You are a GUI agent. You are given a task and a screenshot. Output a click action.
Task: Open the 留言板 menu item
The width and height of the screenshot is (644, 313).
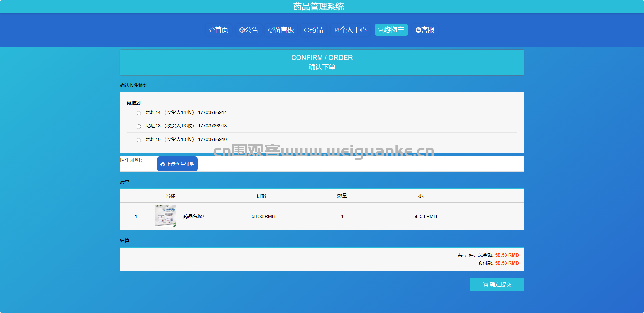click(281, 30)
